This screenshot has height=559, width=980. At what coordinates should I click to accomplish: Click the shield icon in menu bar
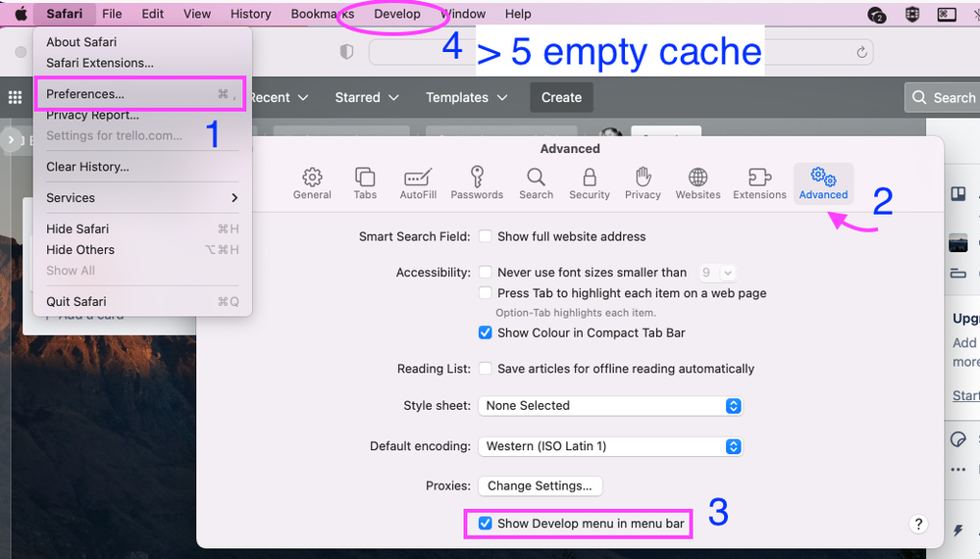pos(912,15)
